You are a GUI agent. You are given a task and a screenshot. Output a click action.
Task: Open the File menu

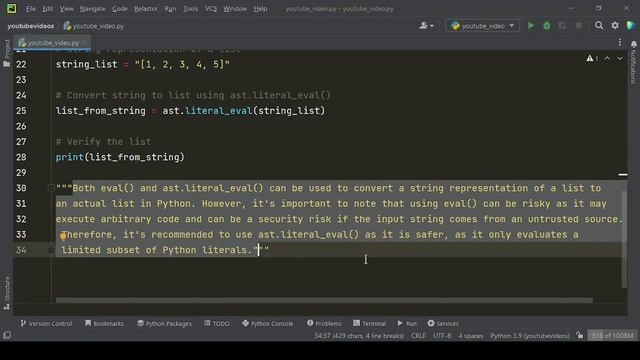click(31, 9)
